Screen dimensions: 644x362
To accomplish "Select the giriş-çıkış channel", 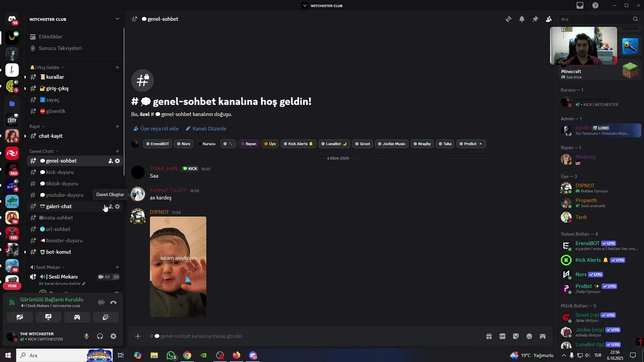I will tap(75, 88).
